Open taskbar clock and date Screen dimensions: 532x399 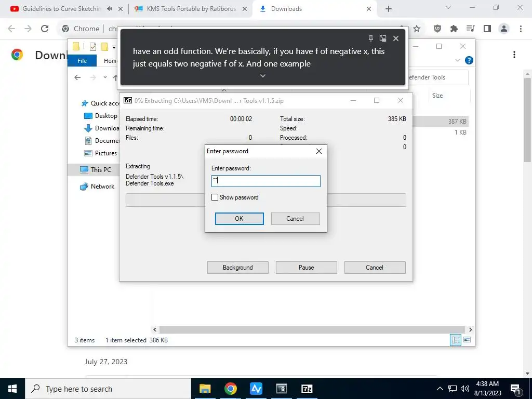coord(487,389)
